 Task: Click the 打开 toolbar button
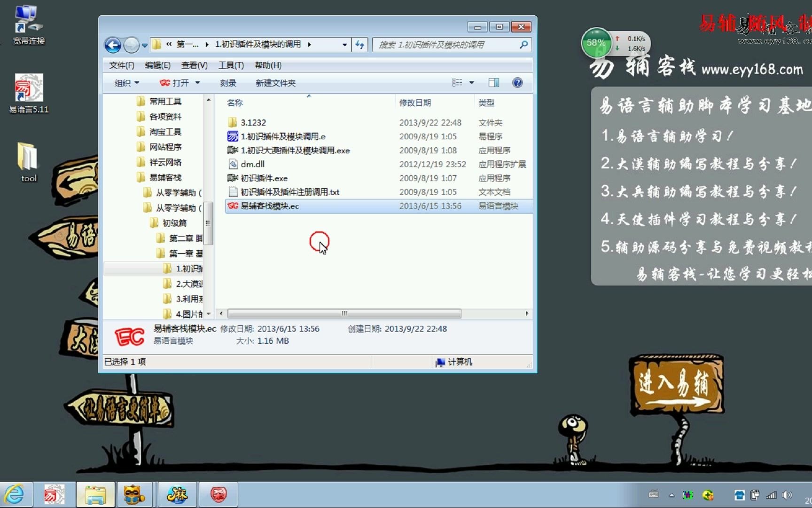click(x=174, y=83)
